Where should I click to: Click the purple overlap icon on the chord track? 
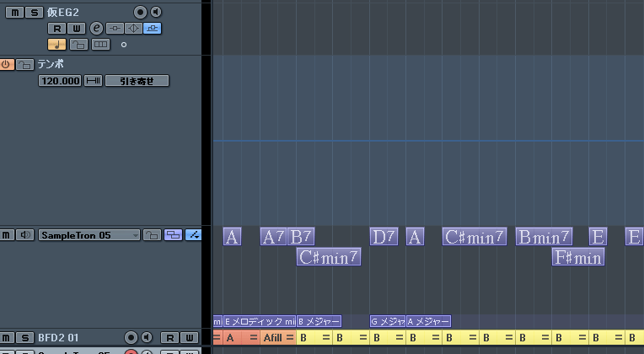pos(174,235)
